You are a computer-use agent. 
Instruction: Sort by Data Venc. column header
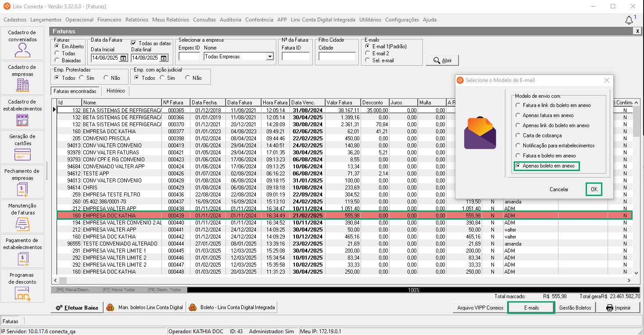pos(308,103)
